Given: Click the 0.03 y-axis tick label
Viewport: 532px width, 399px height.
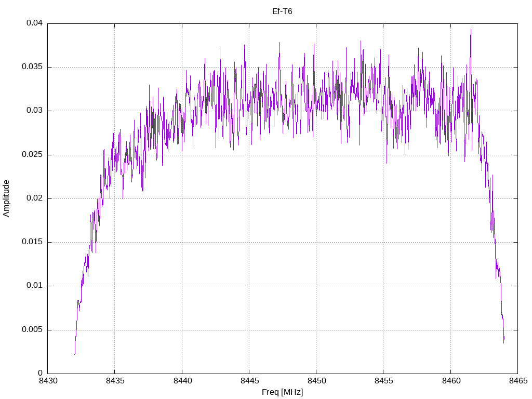Looking at the screenshot, I should [35, 110].
